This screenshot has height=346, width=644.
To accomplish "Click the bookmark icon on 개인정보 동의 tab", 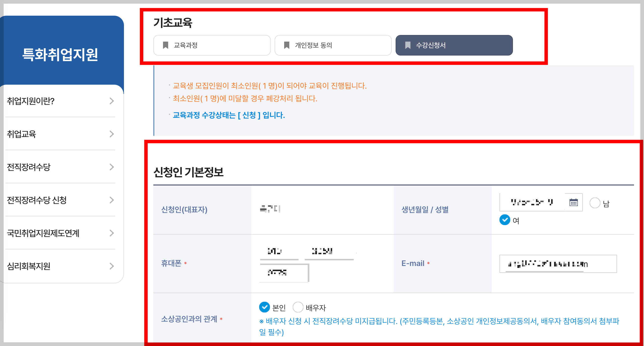I will 287,45.
